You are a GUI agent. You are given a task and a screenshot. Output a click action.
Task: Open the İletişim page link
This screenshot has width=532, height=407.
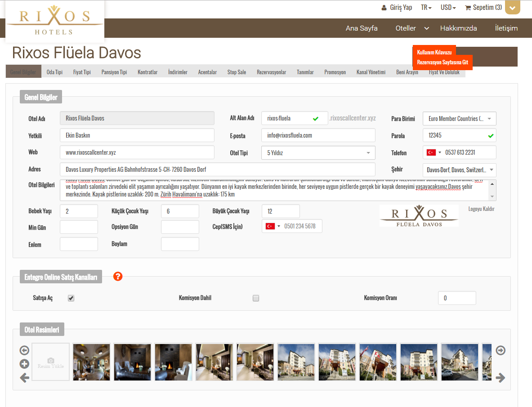506,28
